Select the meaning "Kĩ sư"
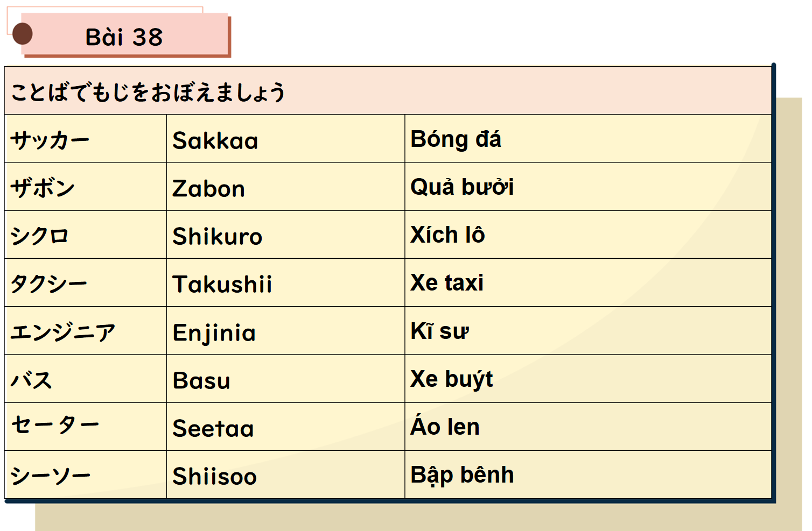This screenshot has width=812, height=531. tap(439, 331)
